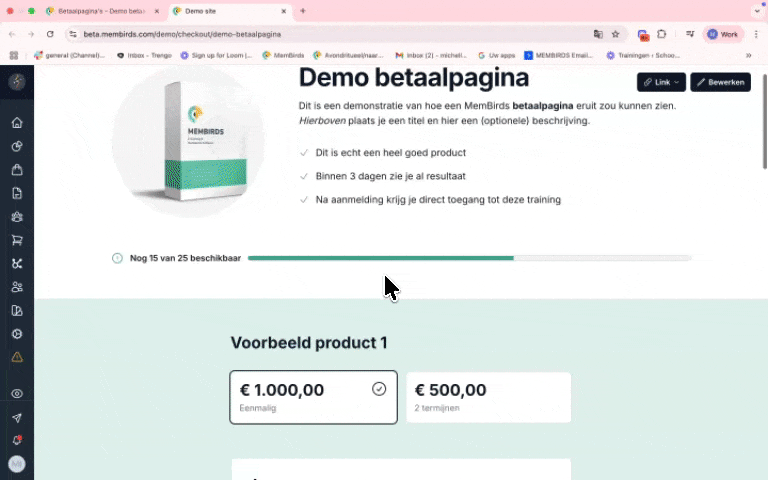The image size is (768, 480).
Task: Open the Gmail Inbox (2) bookmark
Action: (x=432, y=55)
